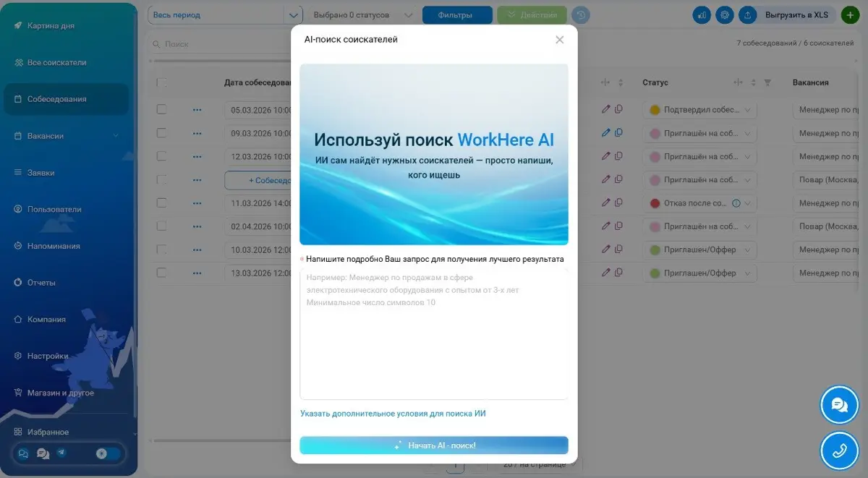Screen dimensions: 868x478
Task: Expand the Вакансии sidebar submenu chevron
Action: click(116, 136)
